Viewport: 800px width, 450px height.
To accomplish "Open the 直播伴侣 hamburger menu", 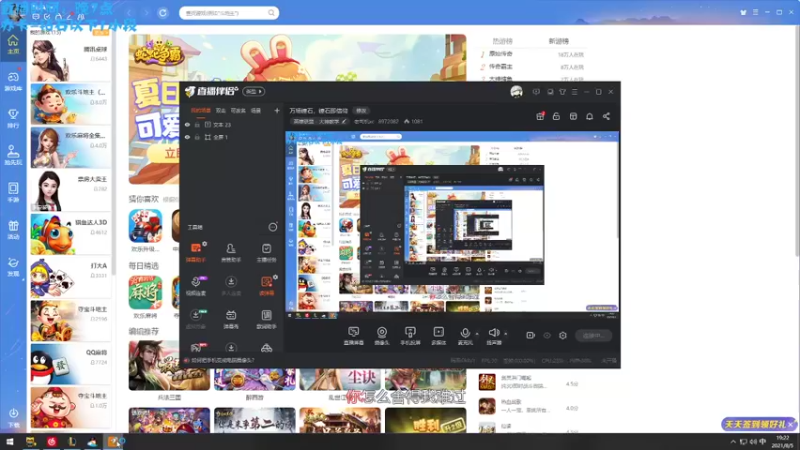I will point(574,92).
